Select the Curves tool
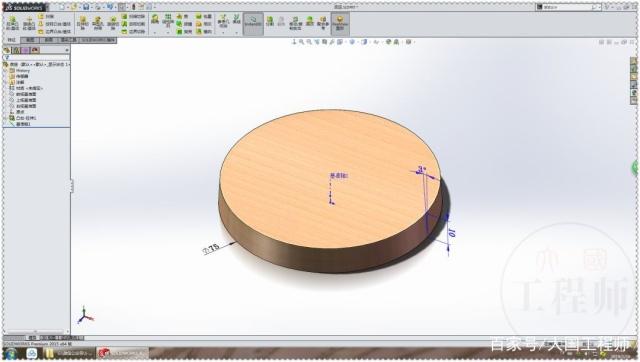This screenshot has height=362, width=640. [x=236, y=19]
